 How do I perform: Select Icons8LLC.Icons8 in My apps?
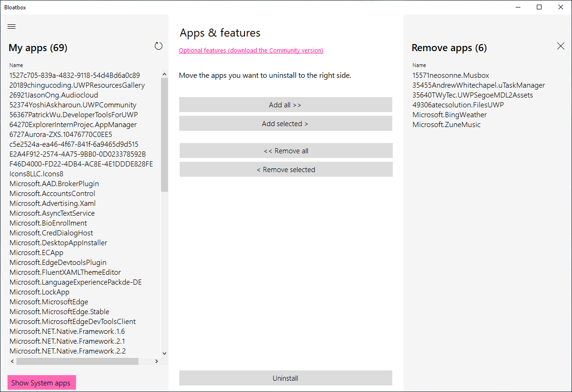tap(36, 174)
